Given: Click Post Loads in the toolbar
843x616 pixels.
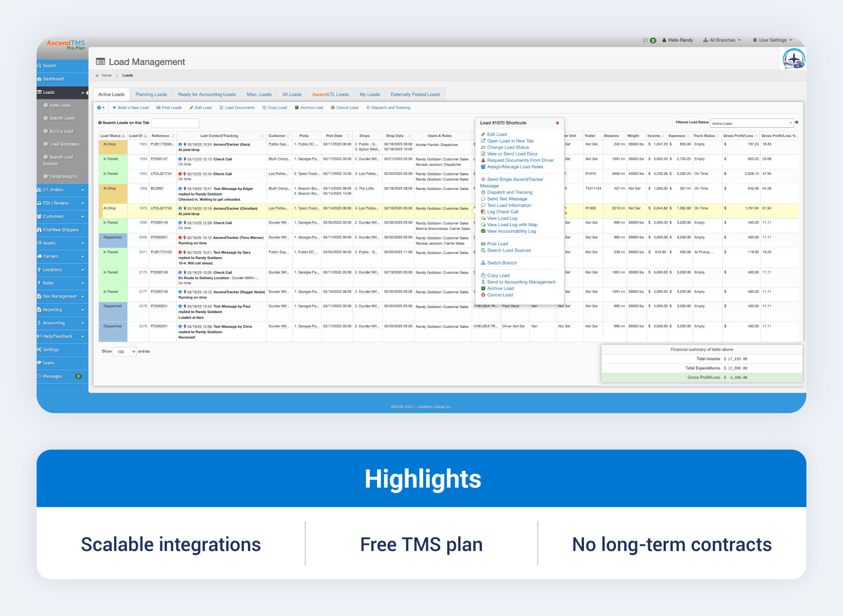Looking at the screenshot, I should (169, 108).
